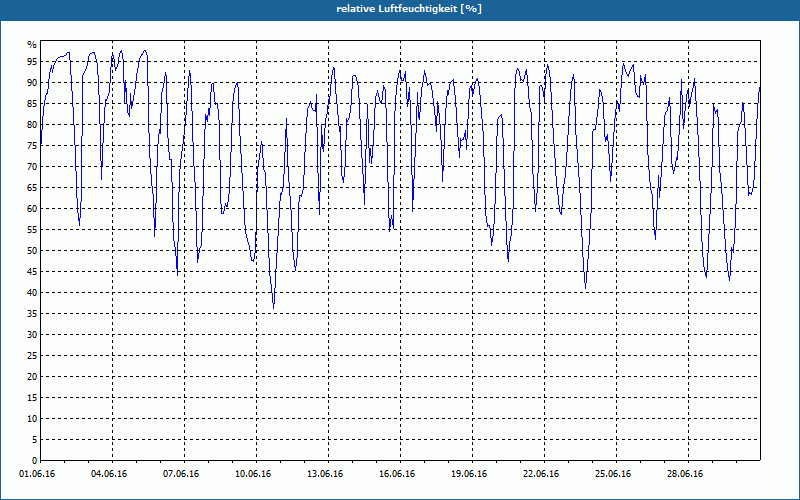The width and height of the screenshot is (800, 500).
Task: Click the y-axis value 5
Action: [x=34, y=439]
